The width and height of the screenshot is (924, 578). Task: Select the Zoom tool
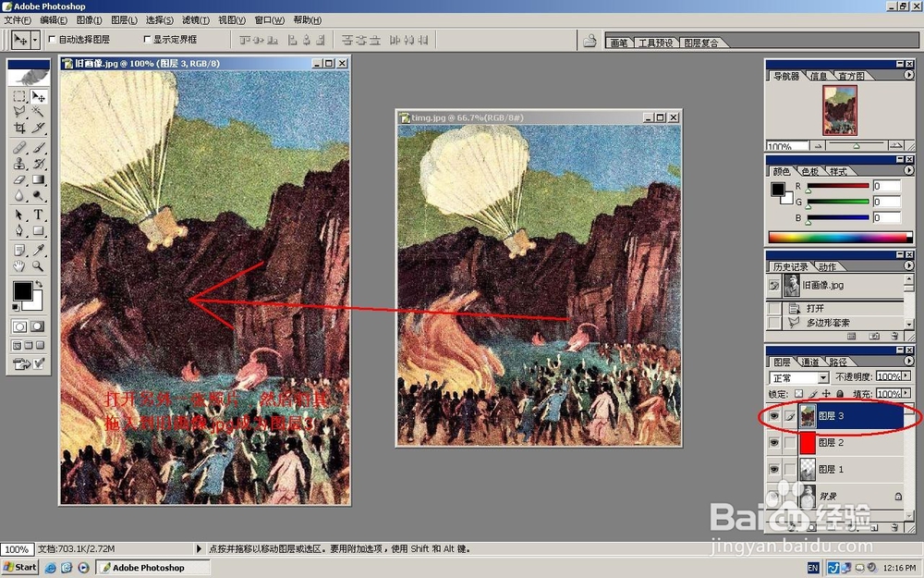[38, 266]
